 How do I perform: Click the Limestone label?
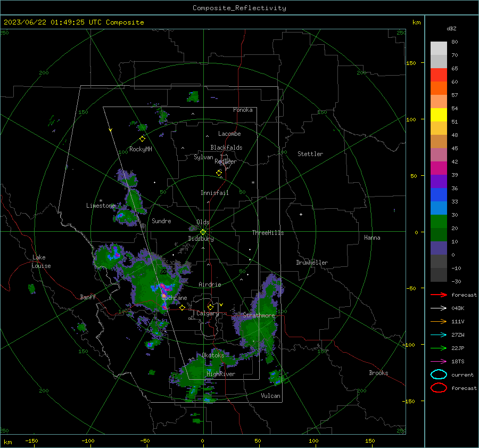click(101, 206)
